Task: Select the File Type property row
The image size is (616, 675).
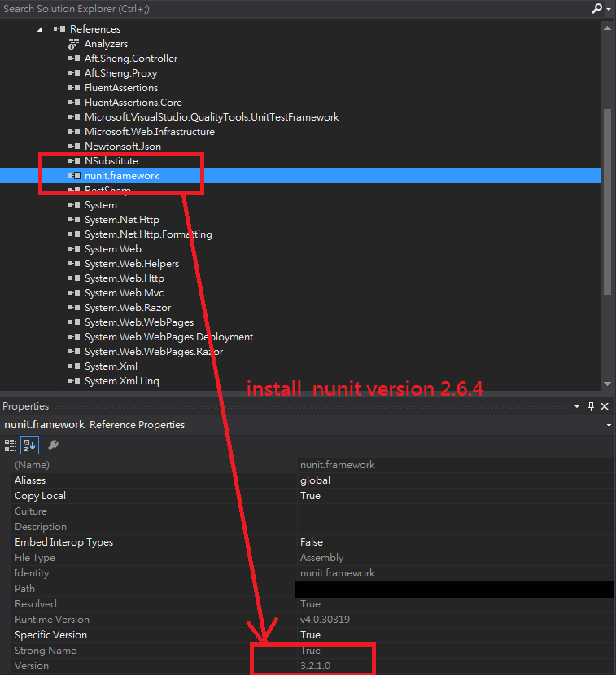Action: coord(313,558)
